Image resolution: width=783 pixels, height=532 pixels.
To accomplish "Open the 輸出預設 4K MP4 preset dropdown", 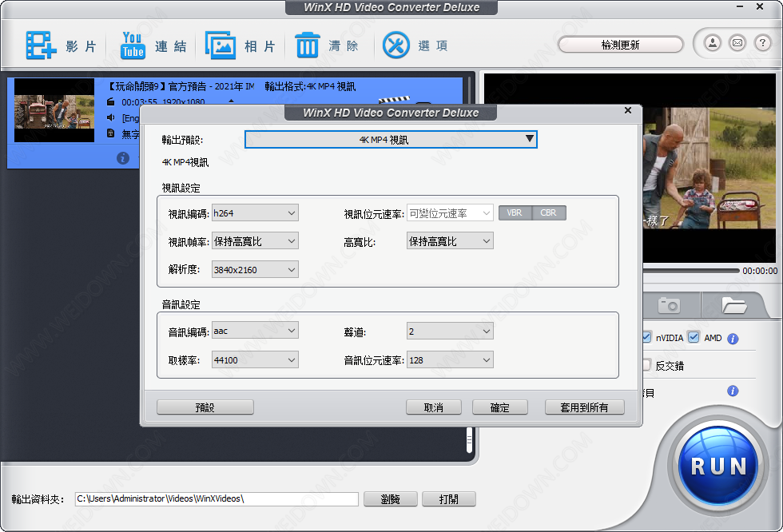I will [391, 140].
